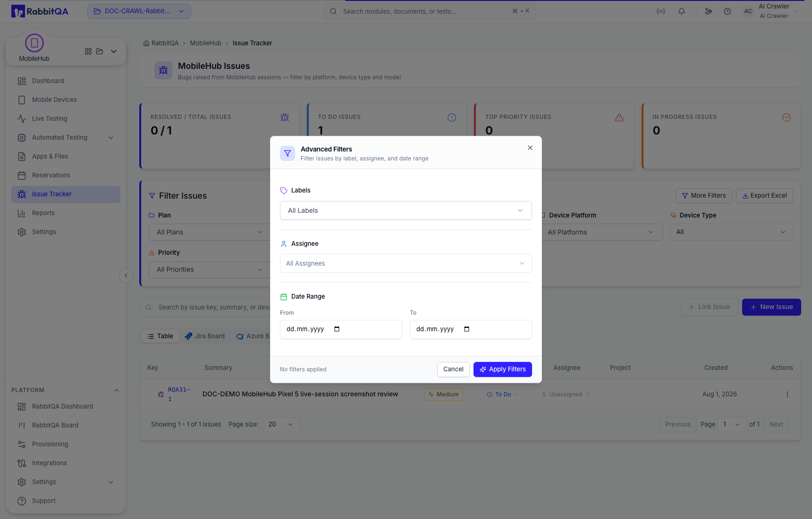Screen dimensions: 812x519
Task: Open the All Platforms dropdown
Action: [601, 232]
